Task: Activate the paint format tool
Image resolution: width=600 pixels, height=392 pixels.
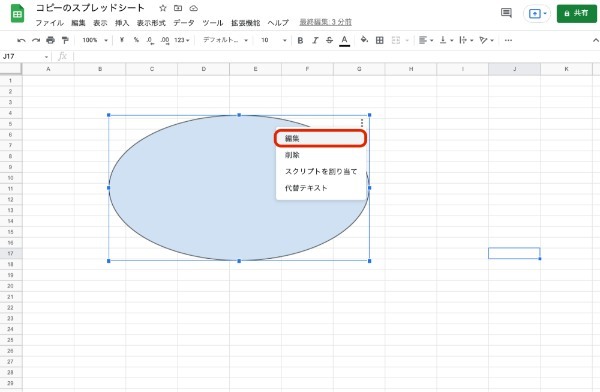Action: (65, 40)
